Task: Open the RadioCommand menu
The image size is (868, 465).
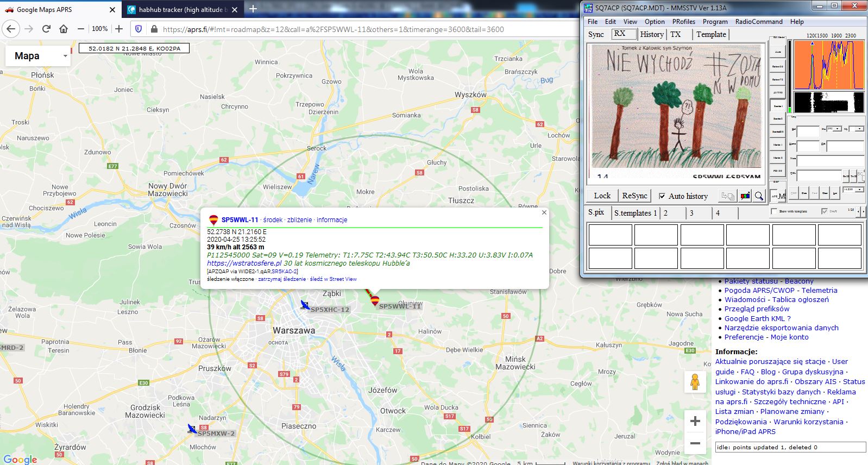Action: (x=759, y=22)
